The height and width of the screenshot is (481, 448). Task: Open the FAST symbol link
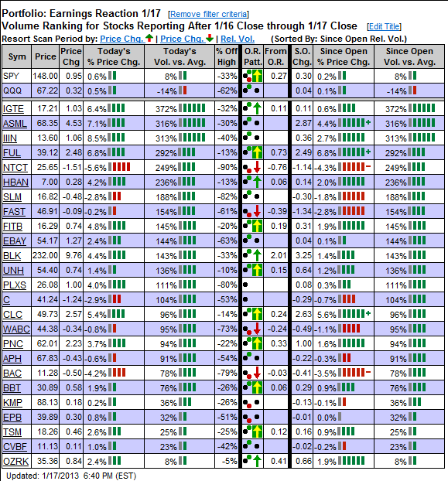(14, 212)
